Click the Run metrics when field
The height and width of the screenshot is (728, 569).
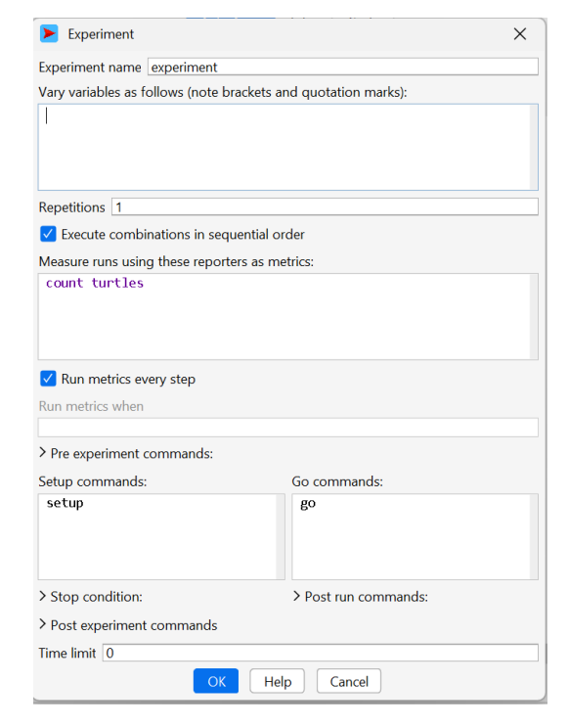point(288,428)
